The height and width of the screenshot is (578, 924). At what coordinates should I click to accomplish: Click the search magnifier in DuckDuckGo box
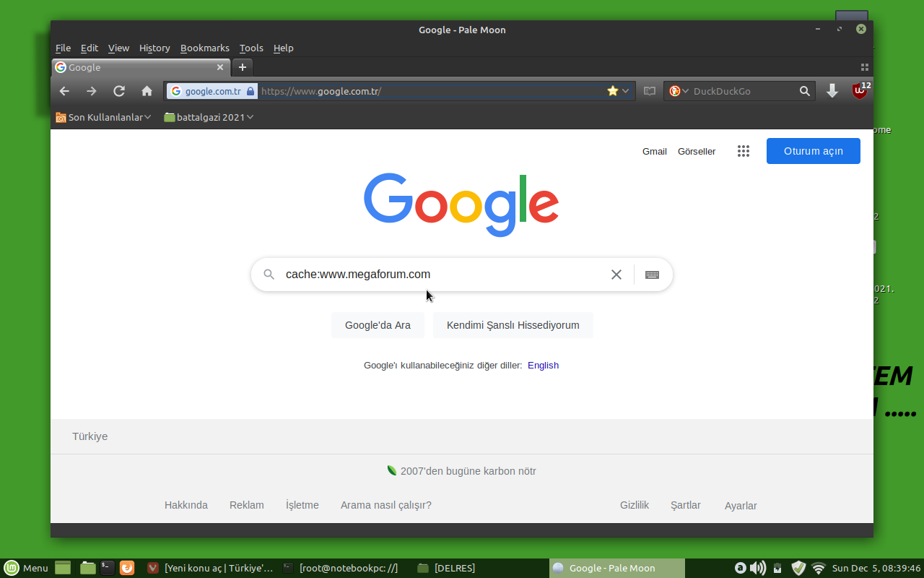point(805,91)
